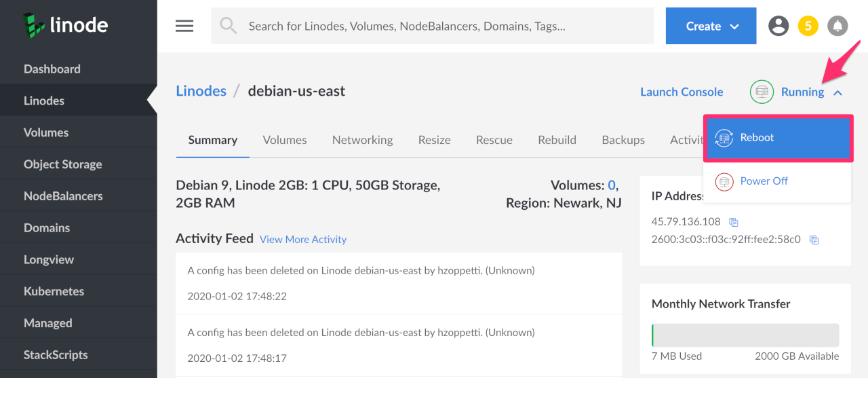Viewport: 868px width, 406px height.
Task: Click the Linode logo
Action: (65, 26)
